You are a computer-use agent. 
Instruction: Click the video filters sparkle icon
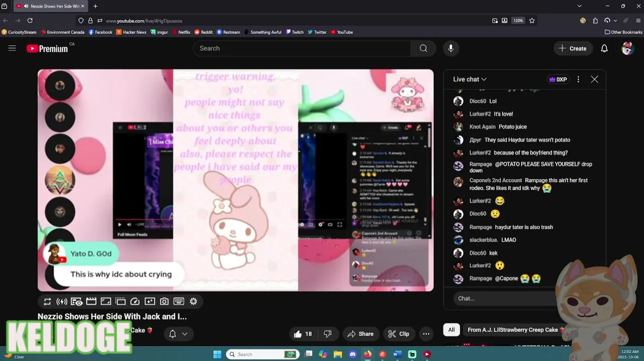click(150, 301)
